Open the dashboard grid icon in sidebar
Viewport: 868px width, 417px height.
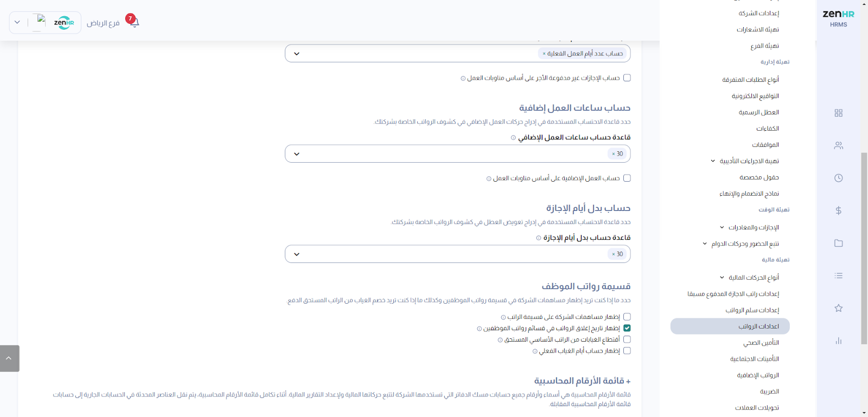[x=838, y=113]
